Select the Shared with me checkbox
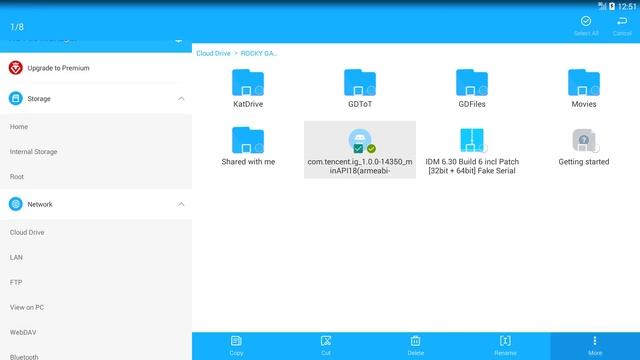 (246, 149)
